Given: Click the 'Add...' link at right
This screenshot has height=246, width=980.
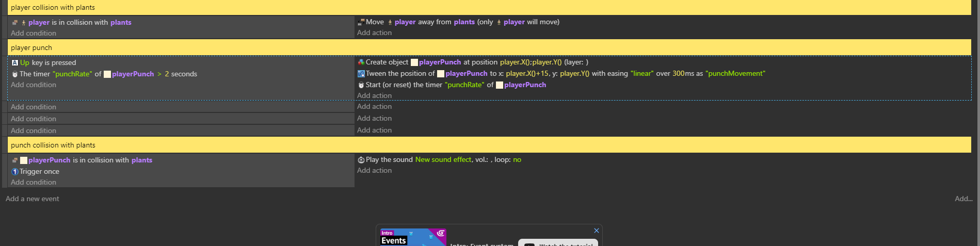Looking at the screenshot, I should tap(963, 199).
